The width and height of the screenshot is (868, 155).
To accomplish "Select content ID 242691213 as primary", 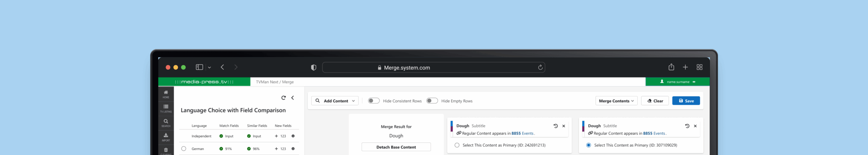I will click(457, 145).
